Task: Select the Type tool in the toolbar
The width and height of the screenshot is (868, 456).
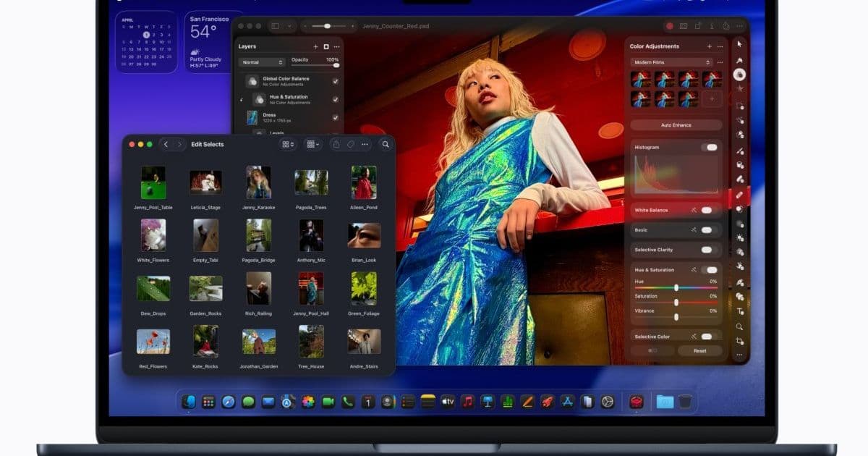Action: click(x=739, y=311)
